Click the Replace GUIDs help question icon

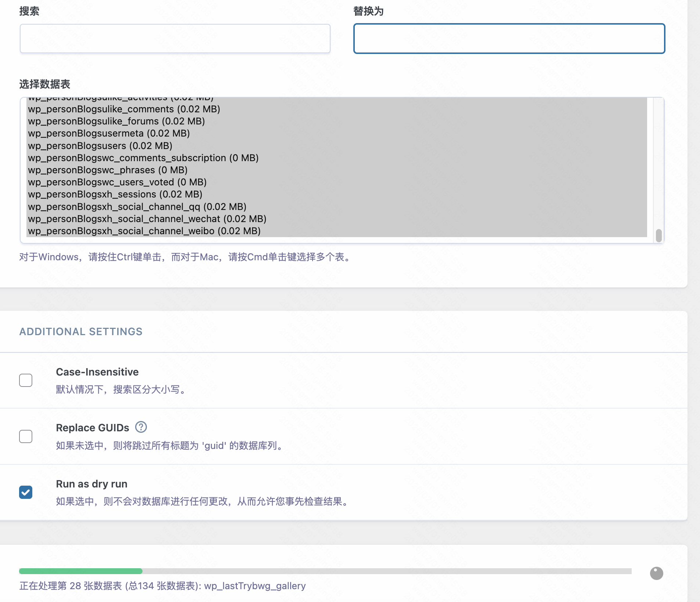[141, 427]
